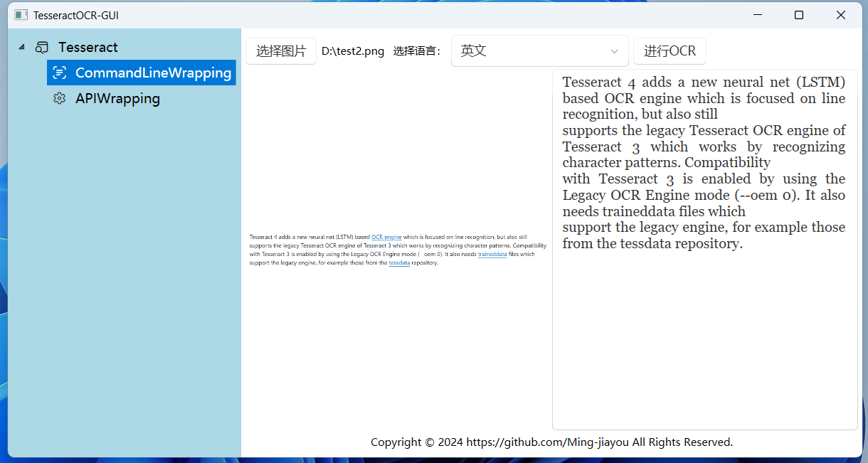Maximize the TesseractOCR-GUI window
Image resolution: width=868 pixels, height=463 pixels.
pyautogui.click(x=799, y=14)
